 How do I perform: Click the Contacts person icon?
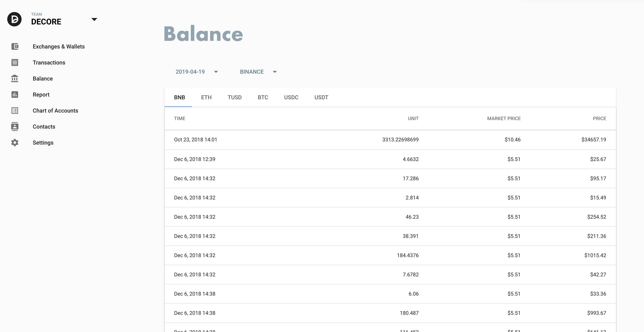(15, 127)
